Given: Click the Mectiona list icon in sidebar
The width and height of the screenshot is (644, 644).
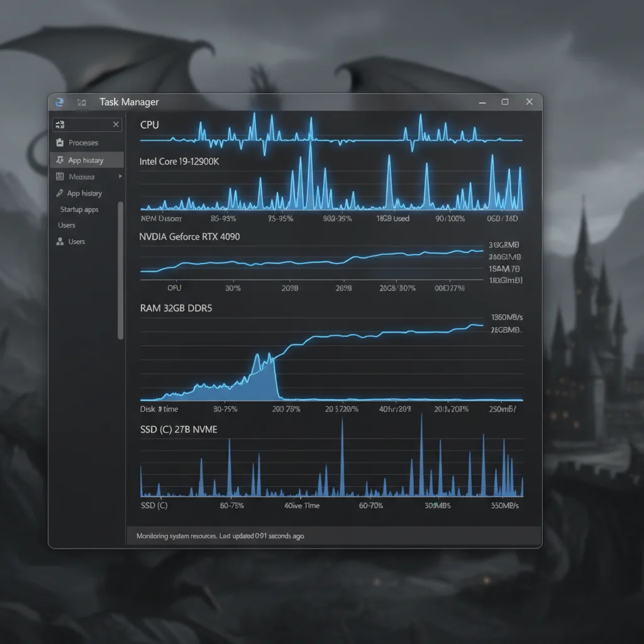Looking at the screenshot, I should [60, 177].
